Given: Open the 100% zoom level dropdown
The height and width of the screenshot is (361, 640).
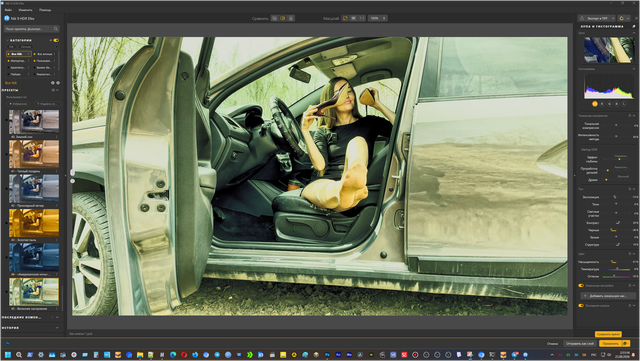Looking at the screenshot, I should (378, 18).
